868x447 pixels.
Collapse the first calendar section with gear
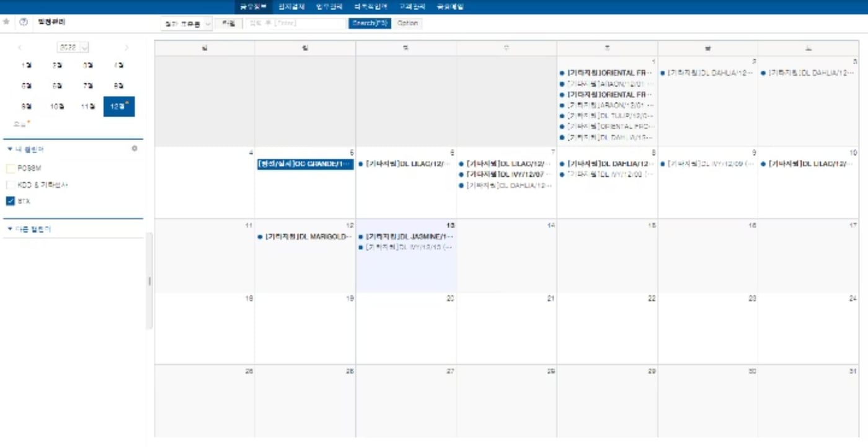26,149
